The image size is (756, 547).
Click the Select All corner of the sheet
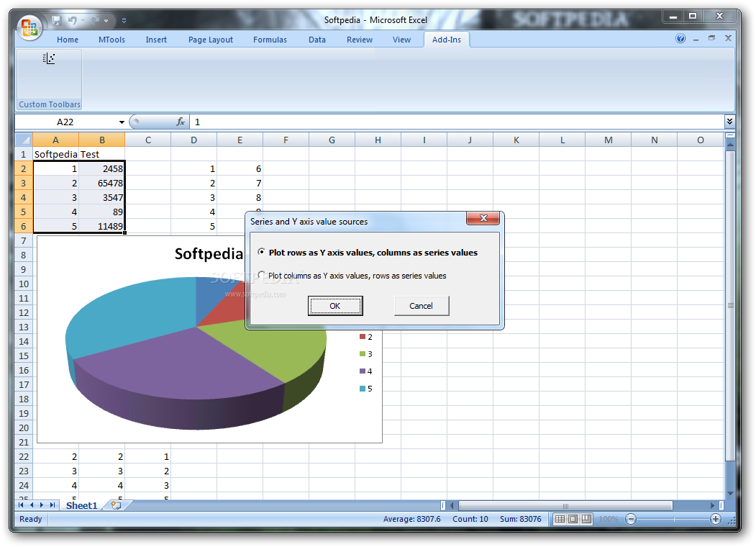point(24,140)
